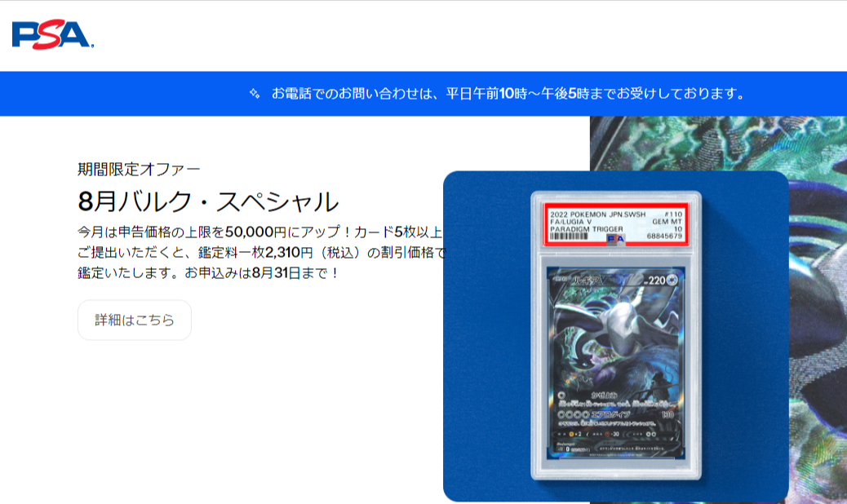Click the GEM MT 10 grade marking
This screenshot has height=504, width=847.
(x=671, y=224)
